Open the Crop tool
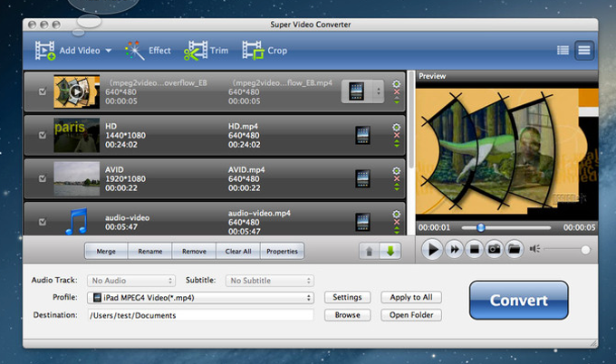The image size is (616, 364). 265,51
